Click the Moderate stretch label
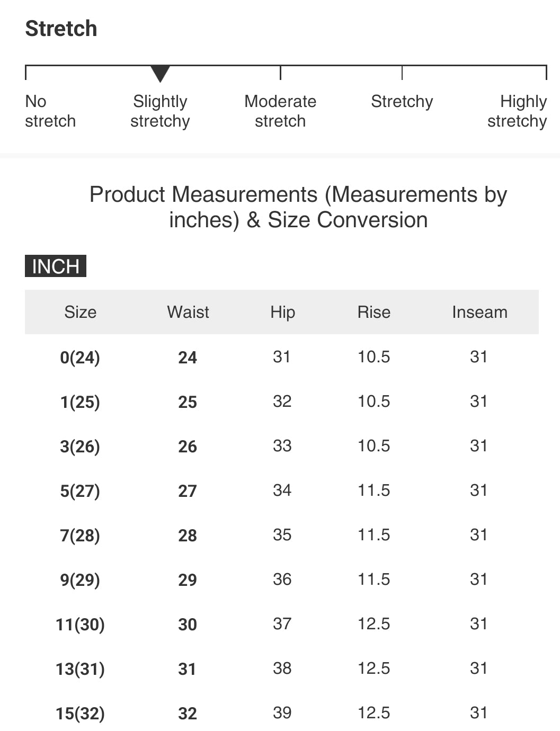 [x=280, y=111]
